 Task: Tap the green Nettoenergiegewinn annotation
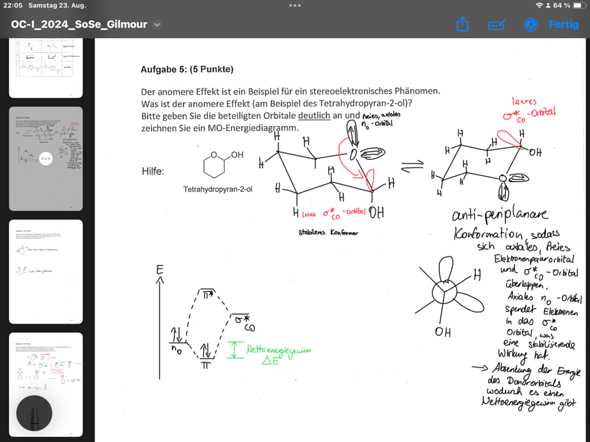coord(278,354)
